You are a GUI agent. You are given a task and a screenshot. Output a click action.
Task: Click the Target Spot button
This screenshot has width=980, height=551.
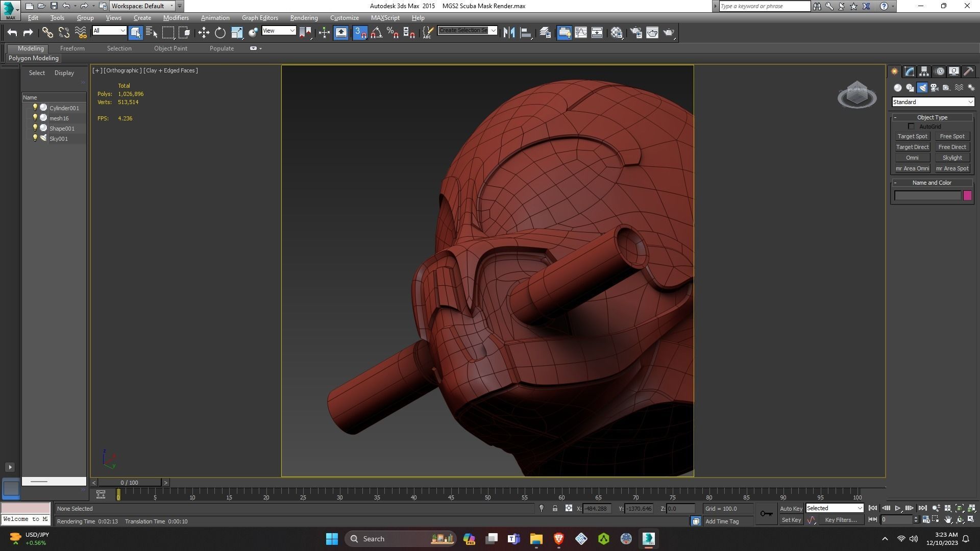click(912, 136)
